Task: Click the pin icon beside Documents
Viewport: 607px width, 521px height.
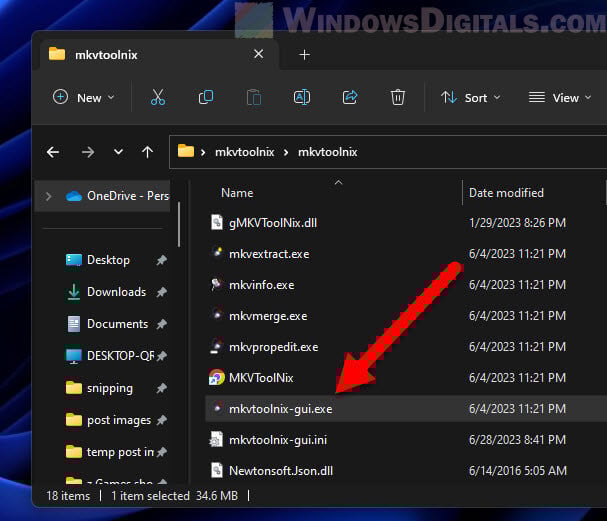Action: pos(162,324)
